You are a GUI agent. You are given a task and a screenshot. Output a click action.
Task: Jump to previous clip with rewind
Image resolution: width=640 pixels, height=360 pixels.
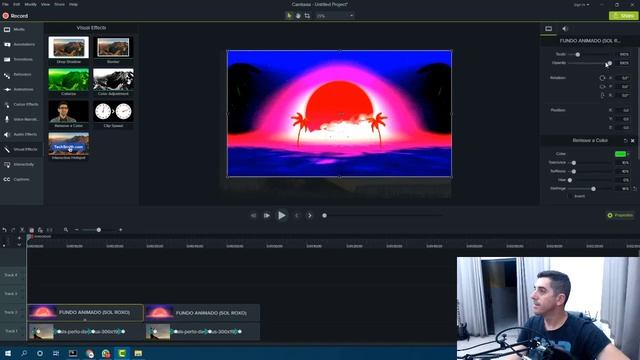click(x=253, y=216)
